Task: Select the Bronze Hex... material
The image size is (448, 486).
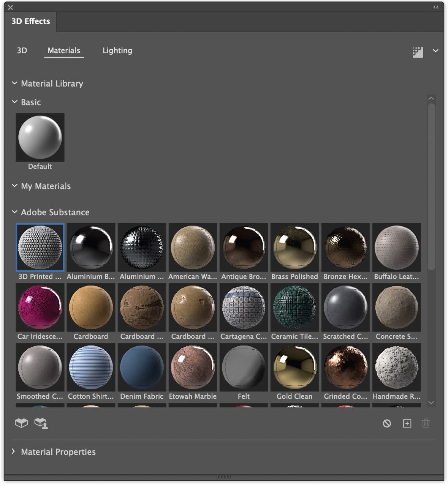Action: click(x=345, y=247)
